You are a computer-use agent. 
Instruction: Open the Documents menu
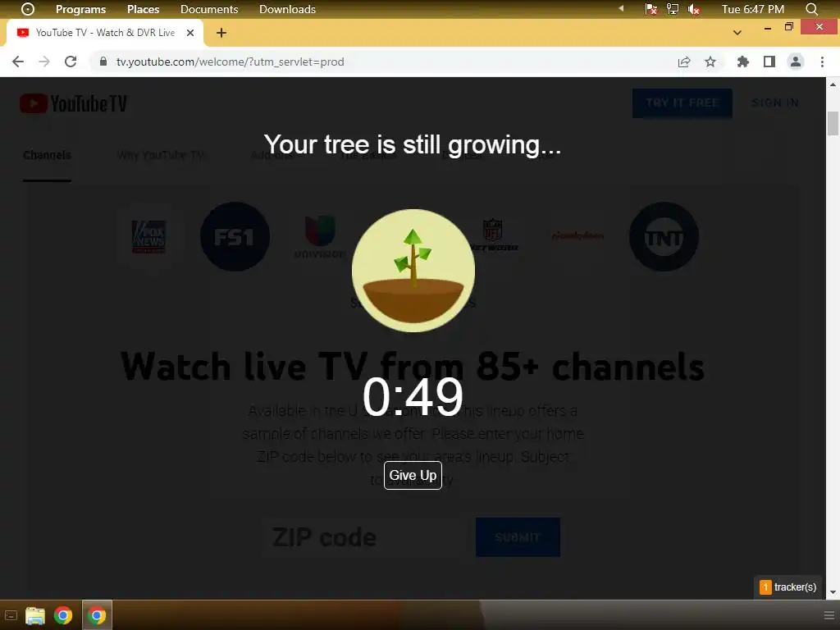209,9
